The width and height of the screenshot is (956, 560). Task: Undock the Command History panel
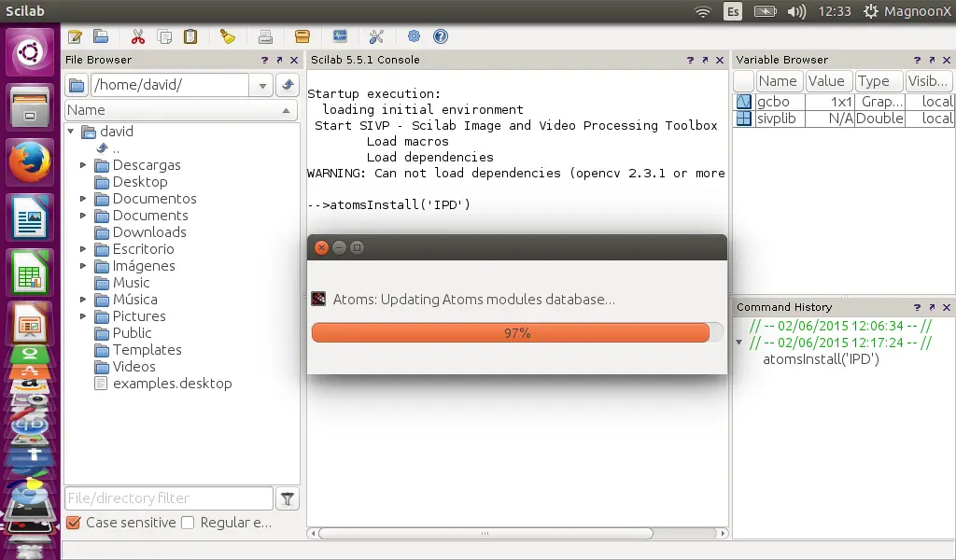click(x=932, y=307)
